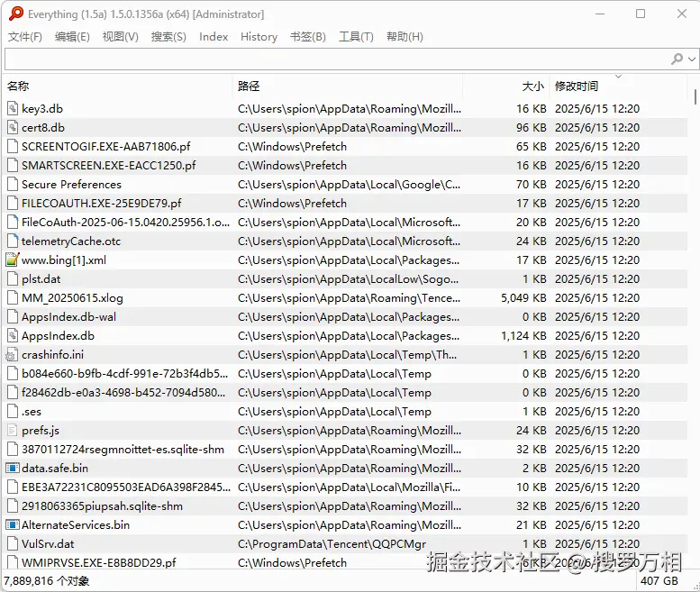Click the vertical scrollbar thumb
This screenshot has width=700, height=592.
(695, 96)
